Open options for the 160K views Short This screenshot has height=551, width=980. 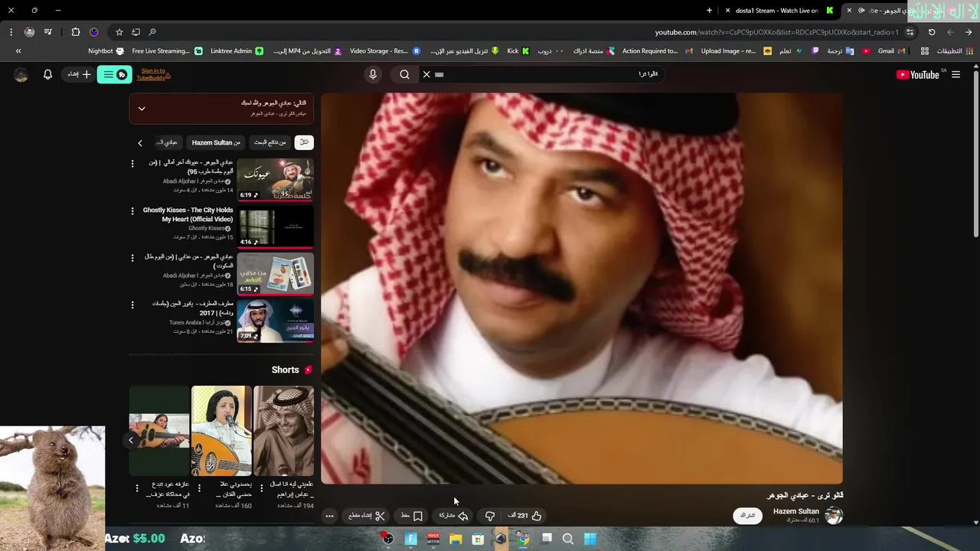tap(199, 487)
